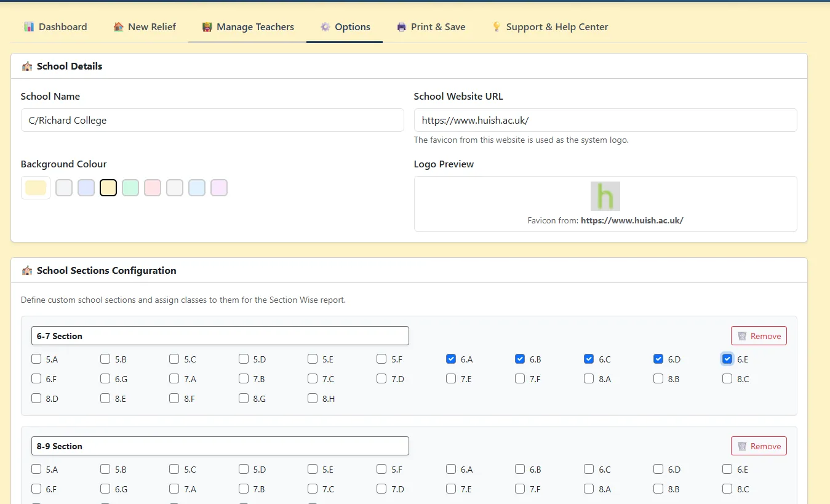Click the printer icon for Print & Save
The width and height of the screenshot is (830, 504).
point(402,27)
